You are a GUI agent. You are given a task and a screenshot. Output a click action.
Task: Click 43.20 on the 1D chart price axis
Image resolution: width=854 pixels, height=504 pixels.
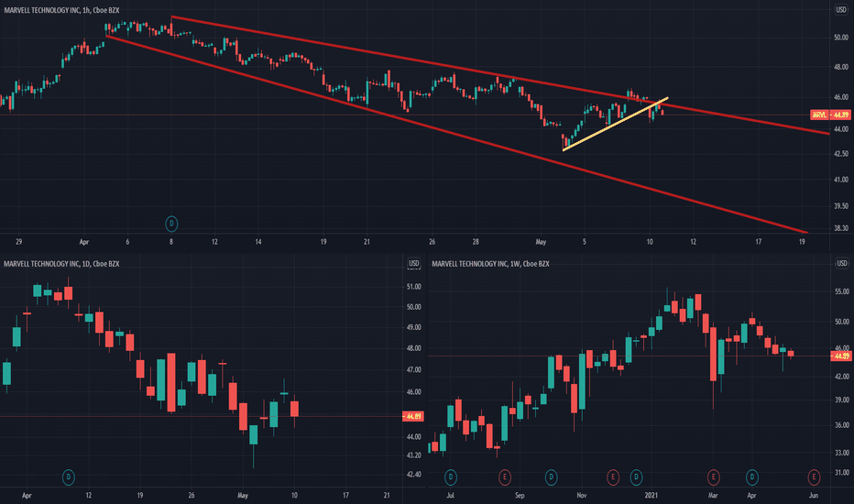point(414,455)
